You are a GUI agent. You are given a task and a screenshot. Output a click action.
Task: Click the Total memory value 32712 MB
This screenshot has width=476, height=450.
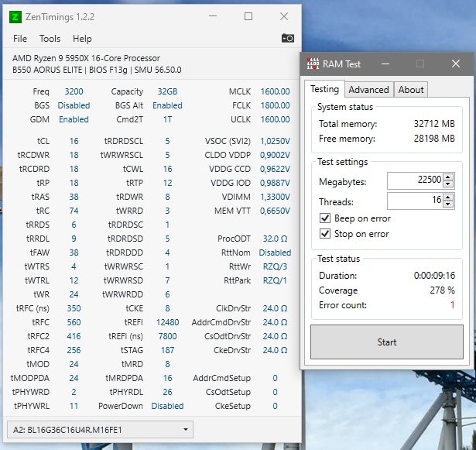pos(434,124)
